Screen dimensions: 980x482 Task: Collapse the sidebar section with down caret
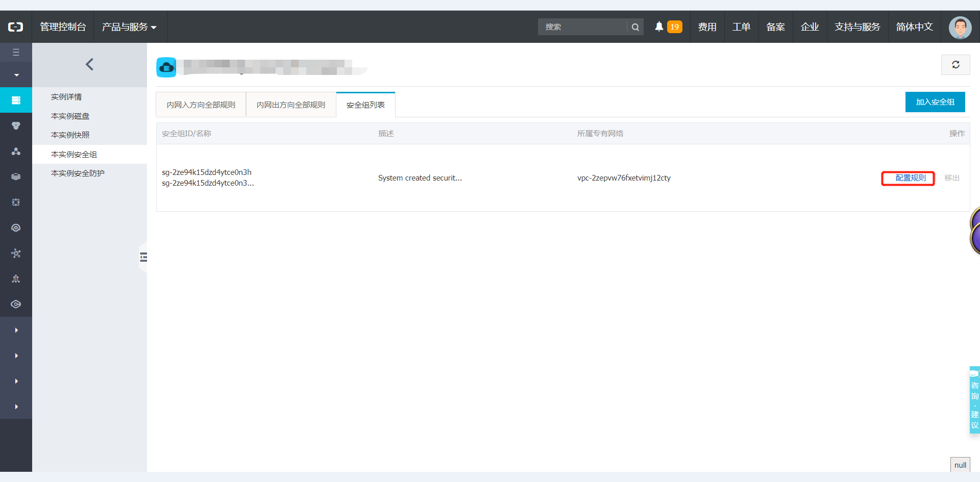pos(16,75)
